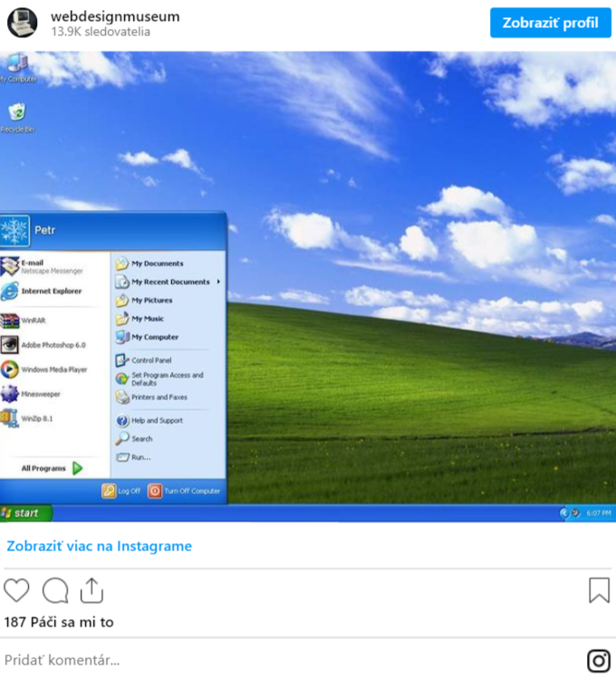Click the Turn Off Computer button

(x=184, y=491)
